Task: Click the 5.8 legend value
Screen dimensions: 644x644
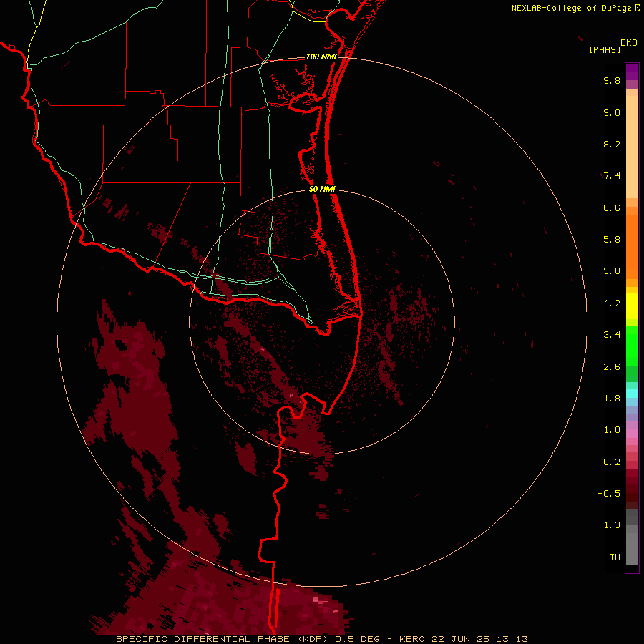Action: coord(612,240)
